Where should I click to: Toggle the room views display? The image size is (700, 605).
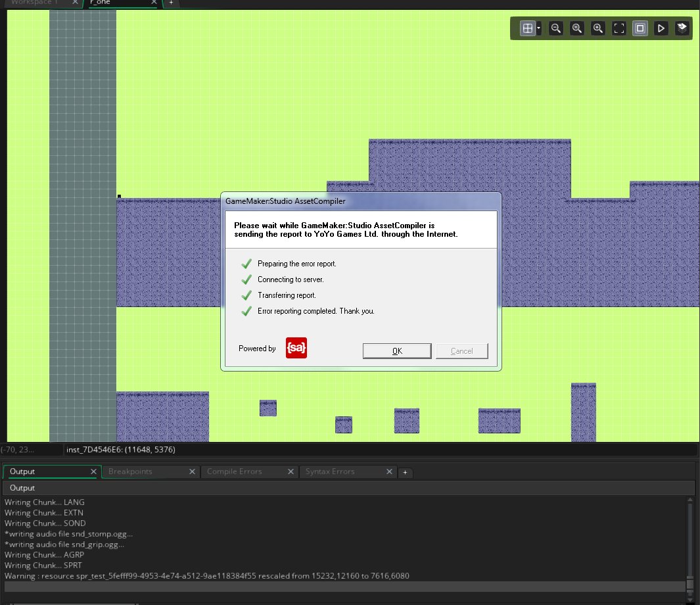pos(640,28)
